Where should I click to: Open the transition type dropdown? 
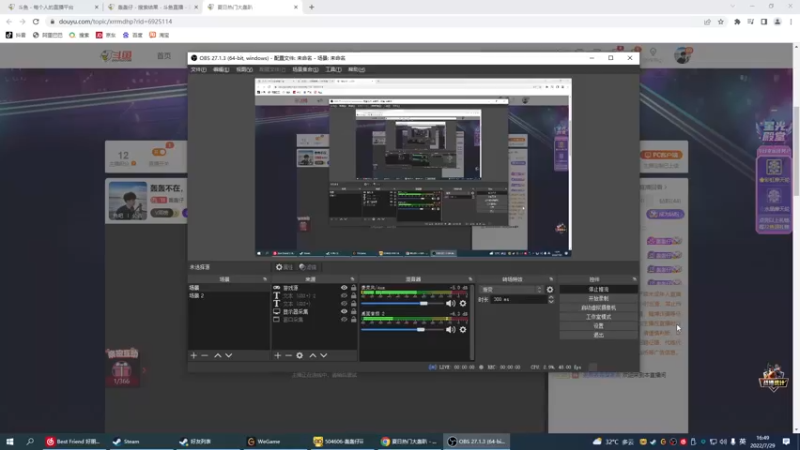pos(511,289)
